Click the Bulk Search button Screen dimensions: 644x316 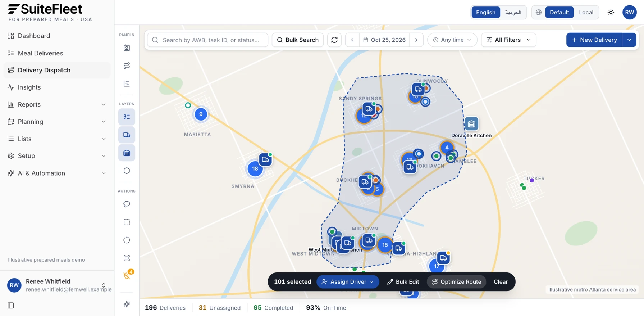click(x=298, y=40)
